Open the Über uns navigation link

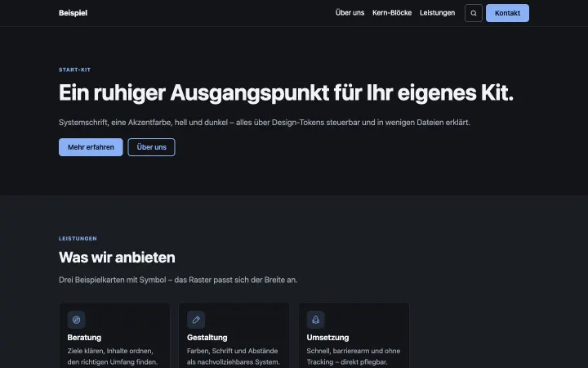point(350,13)
